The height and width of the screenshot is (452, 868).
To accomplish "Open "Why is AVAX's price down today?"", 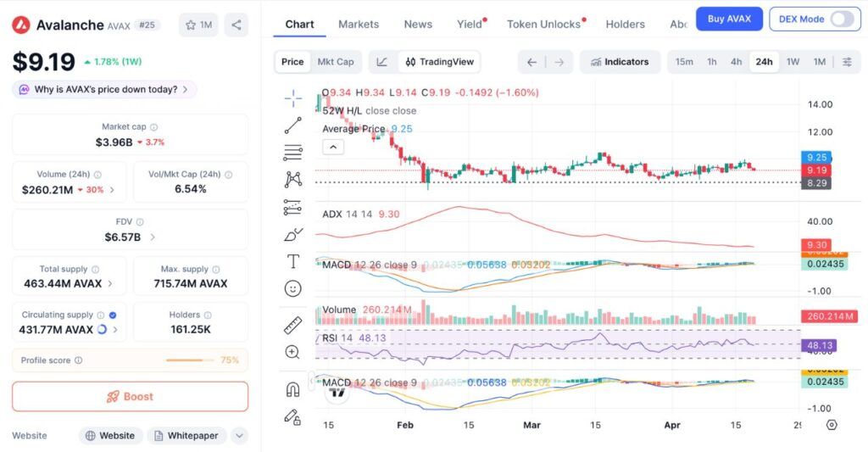I will (x=105, y=89).
